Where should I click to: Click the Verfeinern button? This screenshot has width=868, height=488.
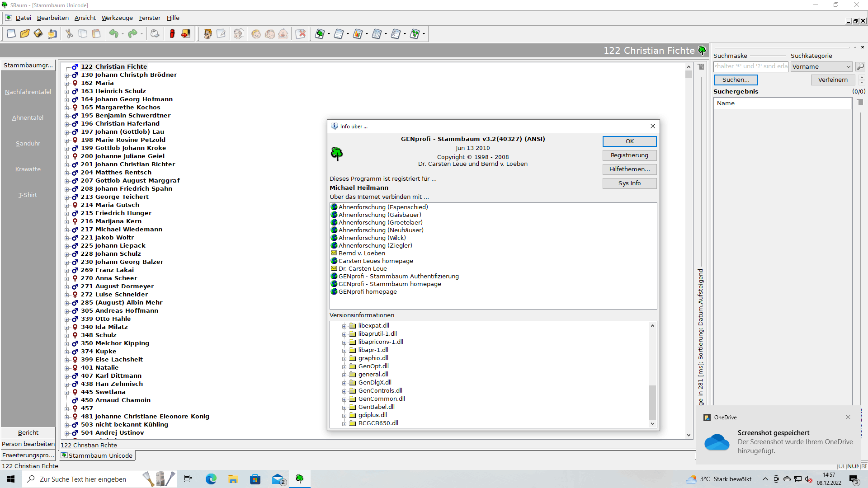(833, 80)
